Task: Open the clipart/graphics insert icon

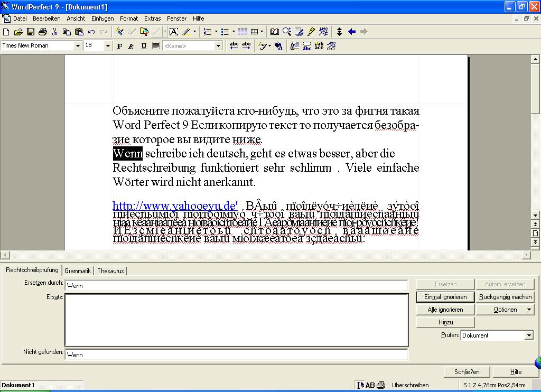Action: (144, 32)
